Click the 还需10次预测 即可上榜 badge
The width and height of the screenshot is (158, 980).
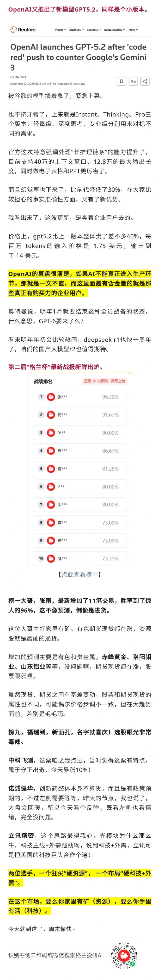(104, 381)
